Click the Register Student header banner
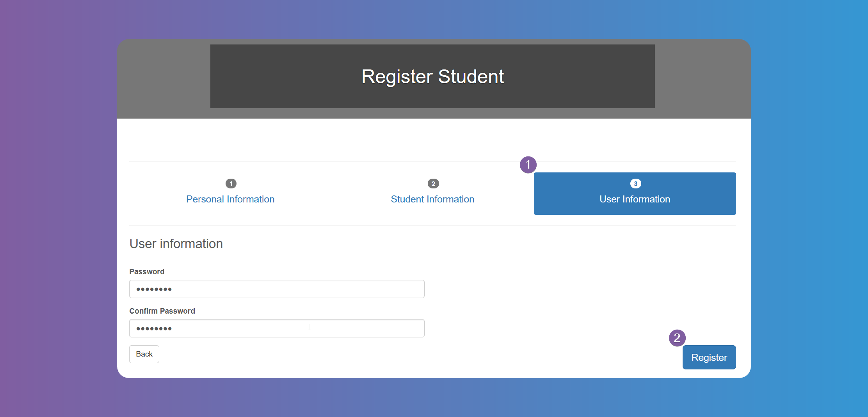 (432, 76)
